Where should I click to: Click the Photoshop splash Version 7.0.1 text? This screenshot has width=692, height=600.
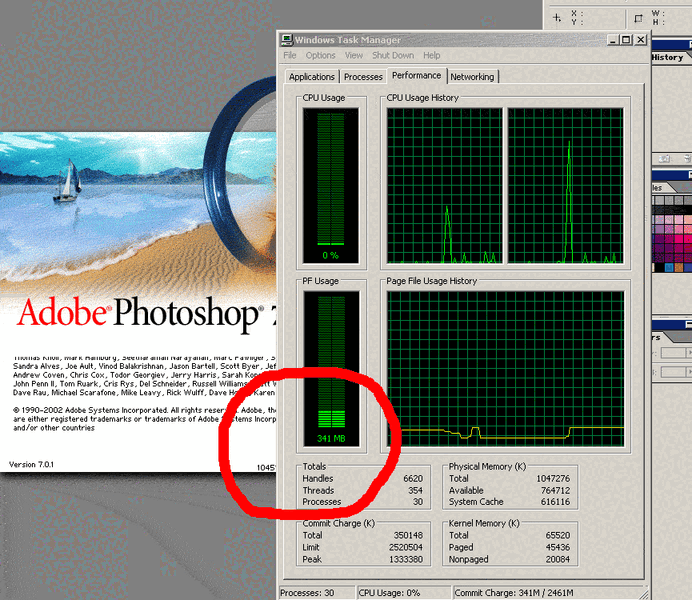[31, 465]
